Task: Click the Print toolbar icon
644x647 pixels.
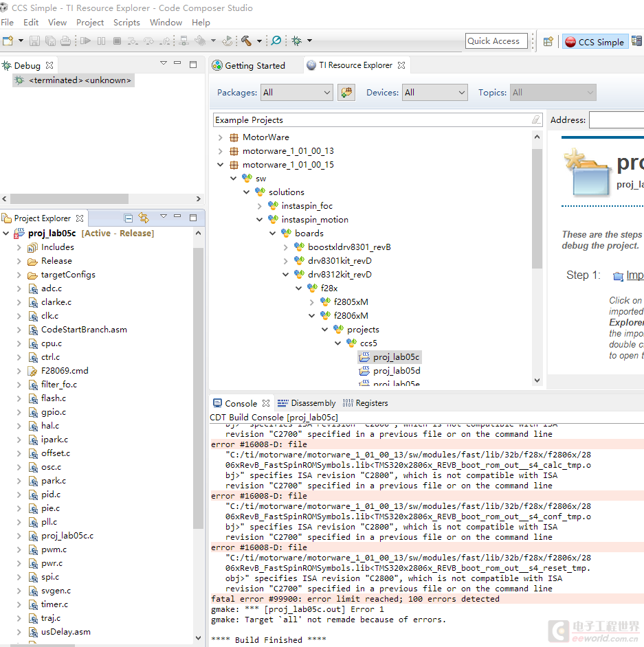Action: (65, 41)
